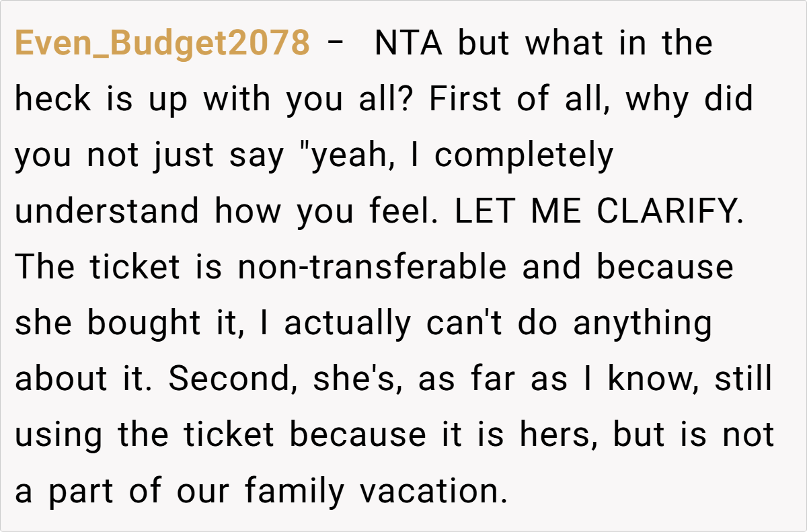This screenshot has height=532, width=807.
Task: Click the word "family"
Action: click(293, 492)
